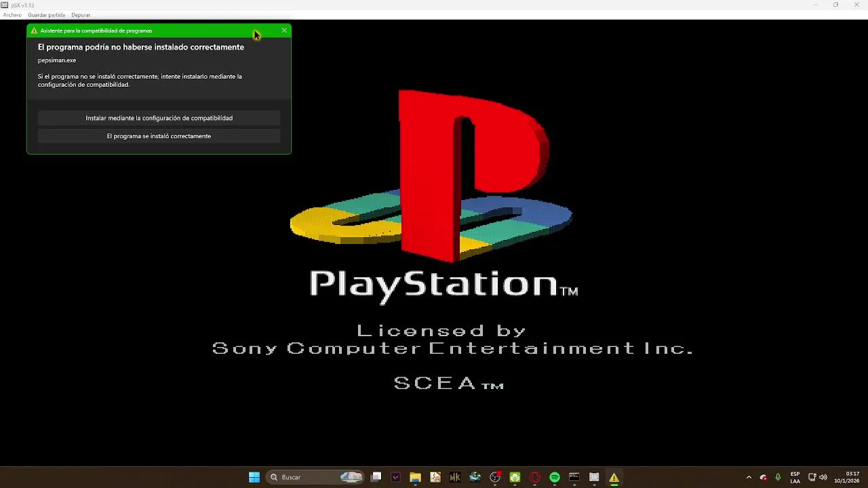Expand the hidden system tray icons
This screenshot has width=868, height=488.
(749, 477)
